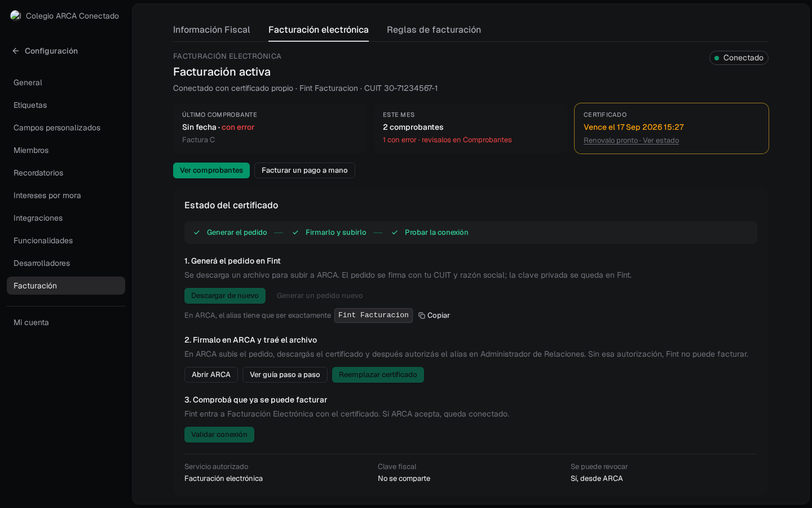The height and width of the screenshot is (508, 812).
Task: Switch to the Información Fiscal tab
Action: pyautogui.click(x=211, y=29)
